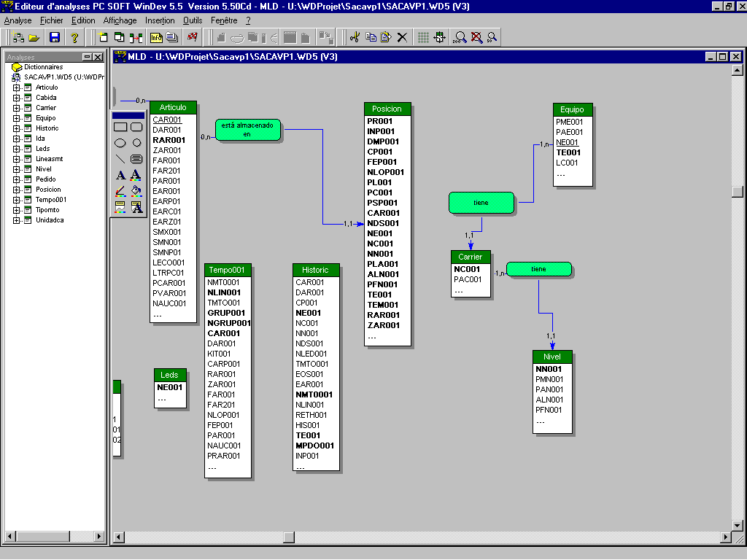Open fill color paint bucket tool
The width and height of the screenshot is (747, 560).
[x=136, y=192]
